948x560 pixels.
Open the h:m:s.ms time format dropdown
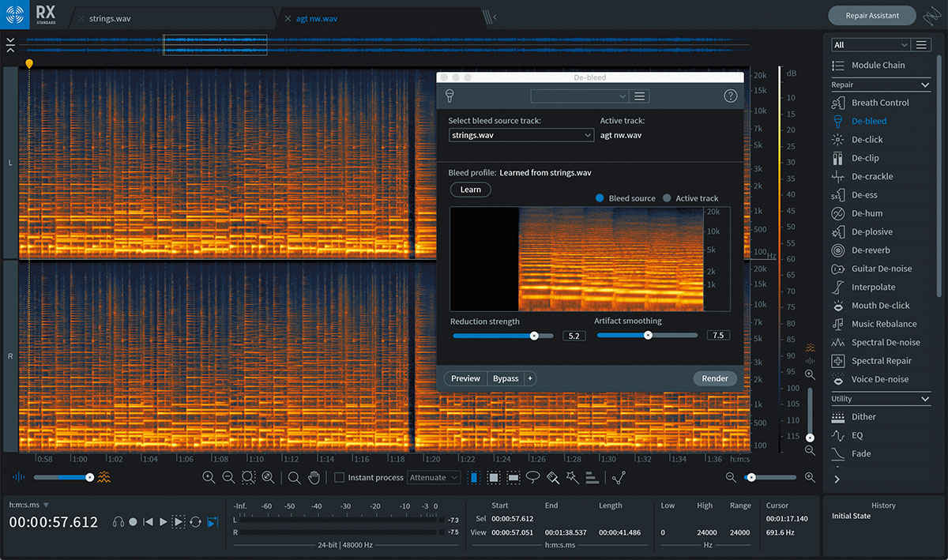click(29, 505)
